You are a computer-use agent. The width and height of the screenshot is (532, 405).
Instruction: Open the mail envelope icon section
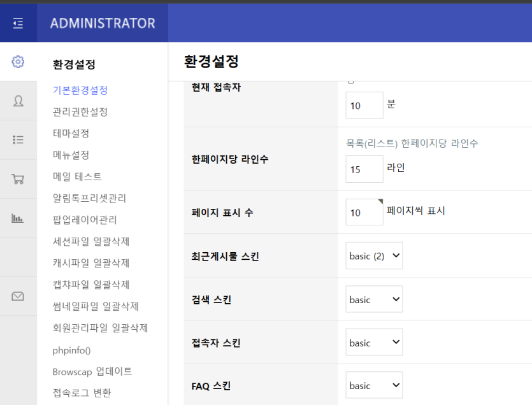18,296
